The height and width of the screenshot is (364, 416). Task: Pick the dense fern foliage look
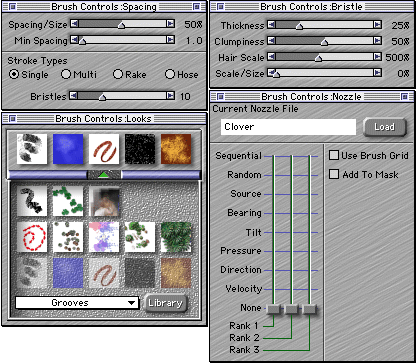pos(176,237)
